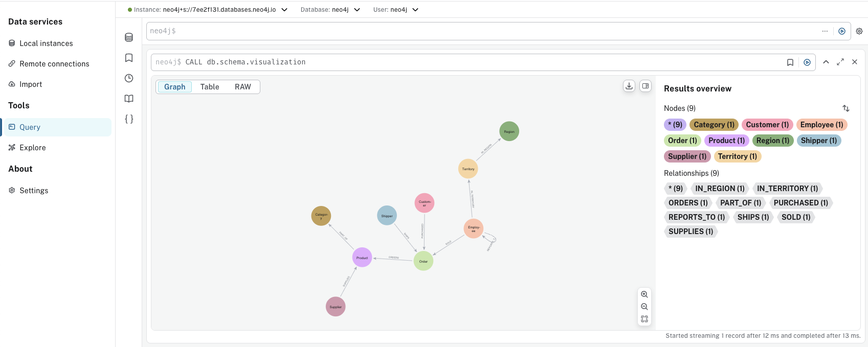
Task: Zoom in on the graph
Action: pos(644,294)
